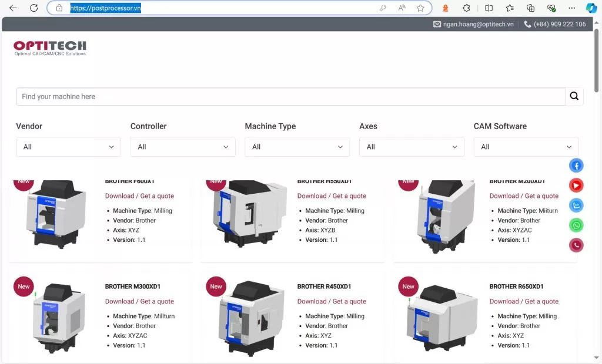Click 'Machine Type: Milling' under BROTHER R650XD1
This screenshot has width=602, height=364.
pyautogui.click(x=527, y=316)
